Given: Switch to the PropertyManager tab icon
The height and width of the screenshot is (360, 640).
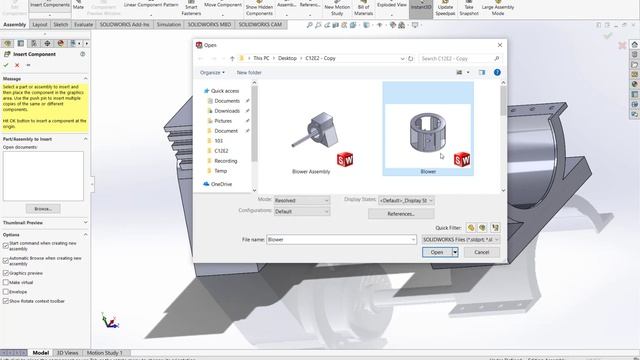Looking at the screenshot, I should click(x=20, y=43).
